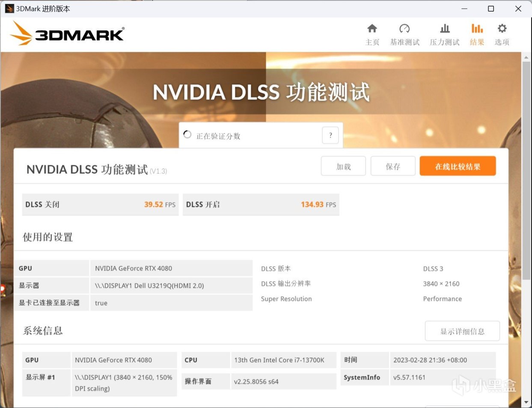Click the 加载 load button
532x408 pixels.
[x=343, y=166]
